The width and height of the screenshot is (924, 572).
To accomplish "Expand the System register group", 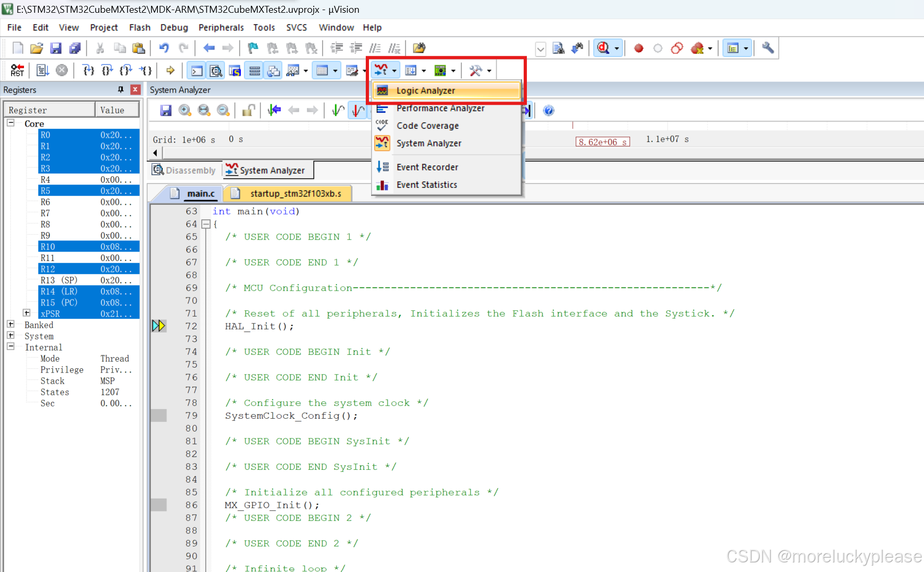I will [x=11, y=335].
